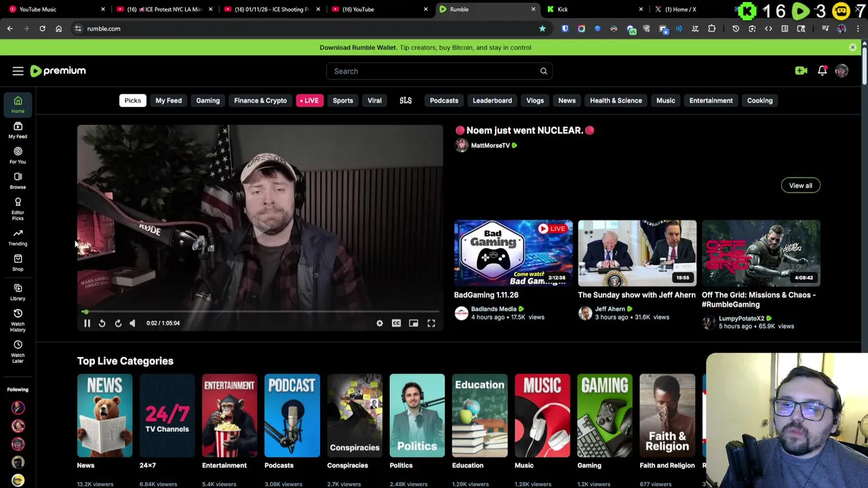The height and width of the screenshot is (488, 868).
Task: Open the 24/7 TV Channels category
Action: pos(167,415)
